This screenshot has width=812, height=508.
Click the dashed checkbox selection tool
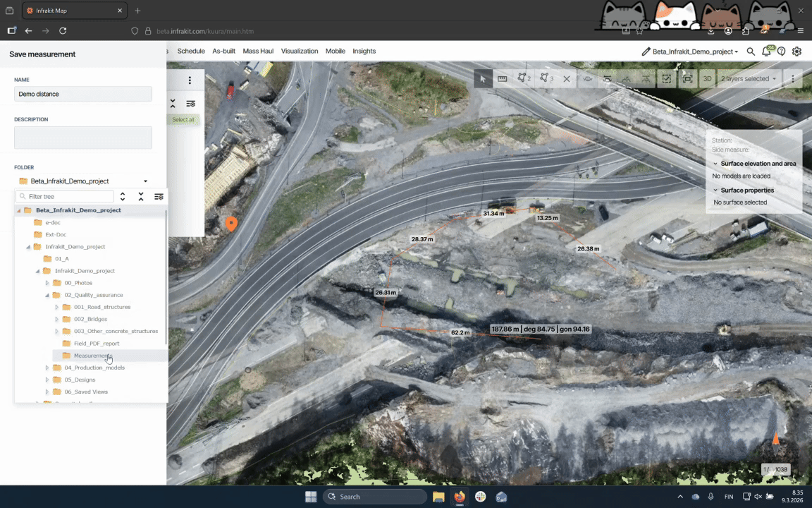click(x=667, y=79)
